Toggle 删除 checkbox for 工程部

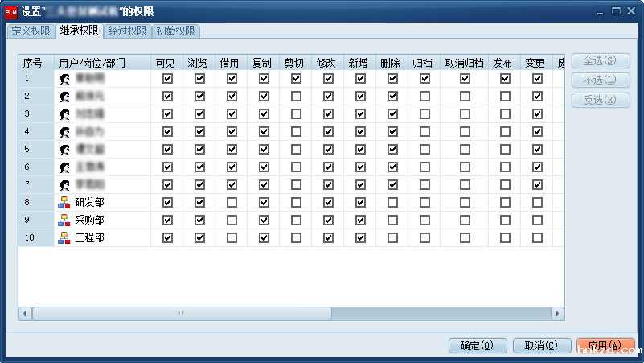click(392, 238)
